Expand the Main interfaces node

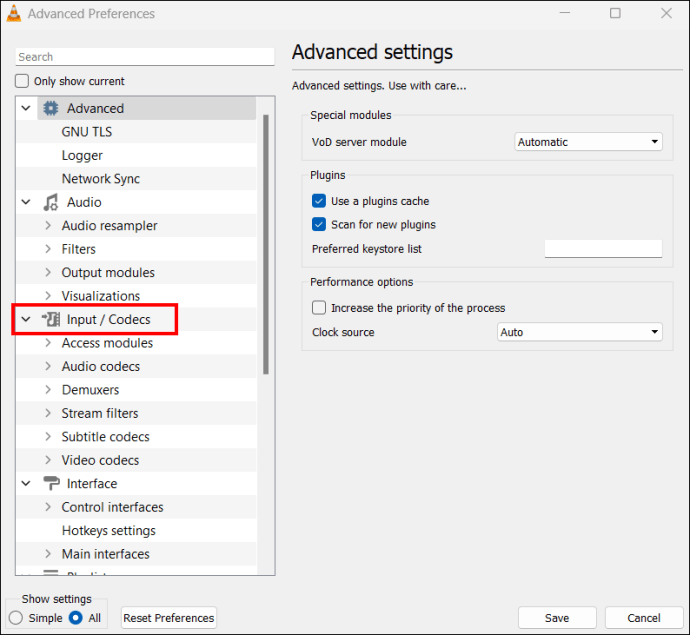pyautogui.click(x=48, y=554)
